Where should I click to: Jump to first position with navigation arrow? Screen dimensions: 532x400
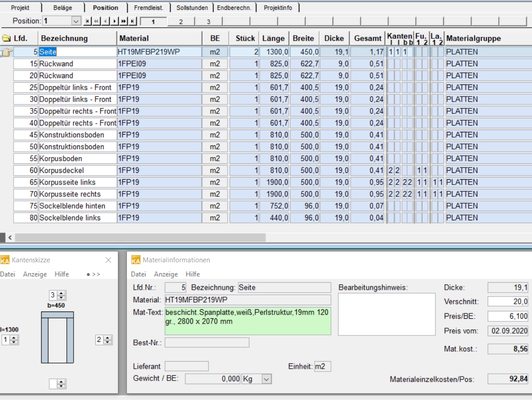tap(87, 21)
